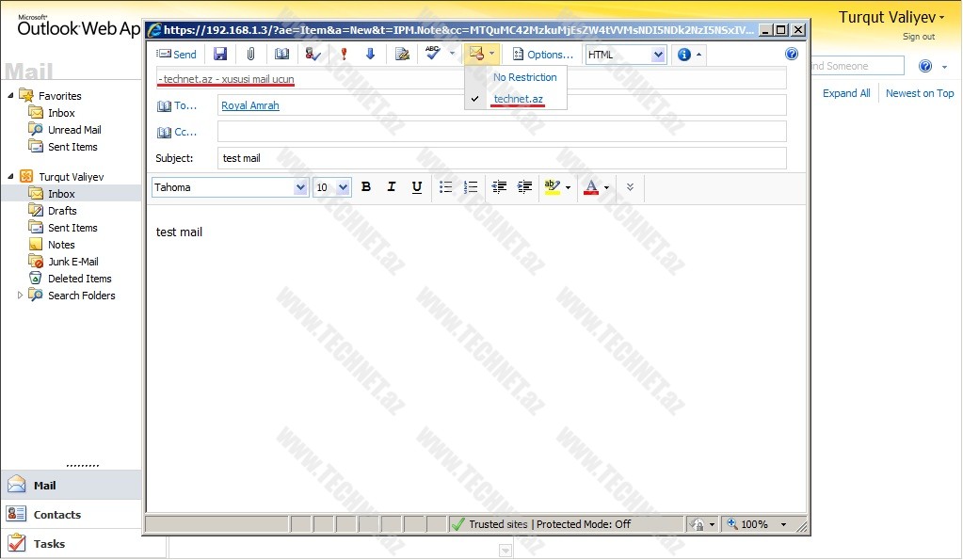Select No Restriction in permission menu
963x560 pixels.
coord(524,77)
